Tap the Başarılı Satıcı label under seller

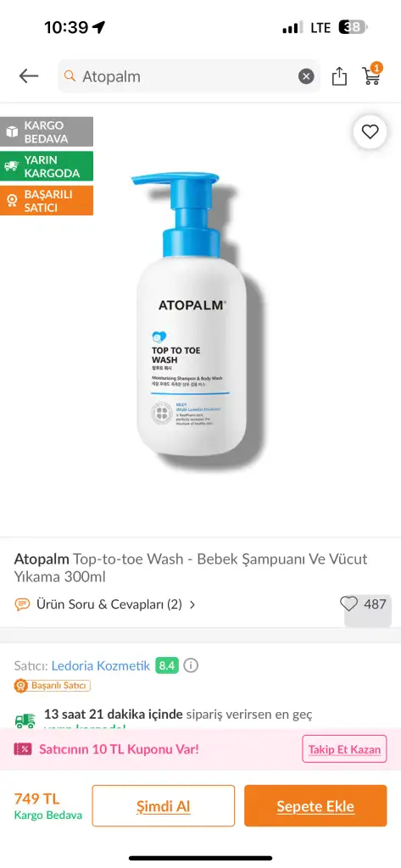click(52, 686)
